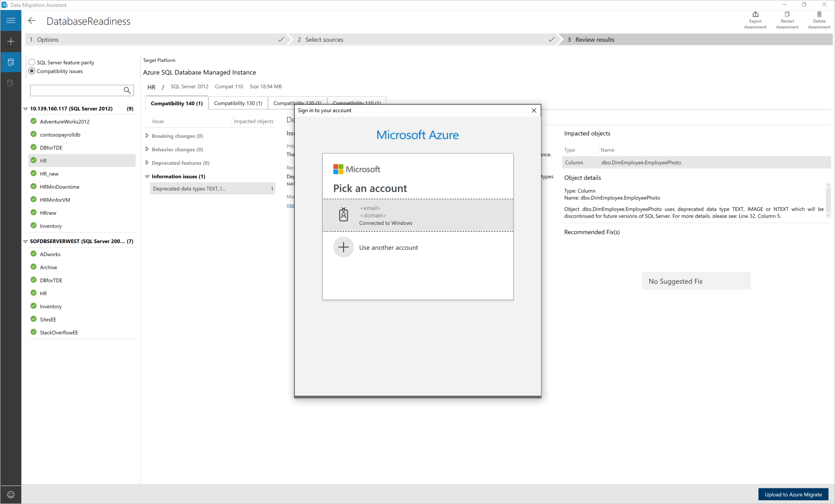Viewport: 835px width, 504px height.
Task: Click Upload to Azure Migrate button
Action: tap(793, 494)
